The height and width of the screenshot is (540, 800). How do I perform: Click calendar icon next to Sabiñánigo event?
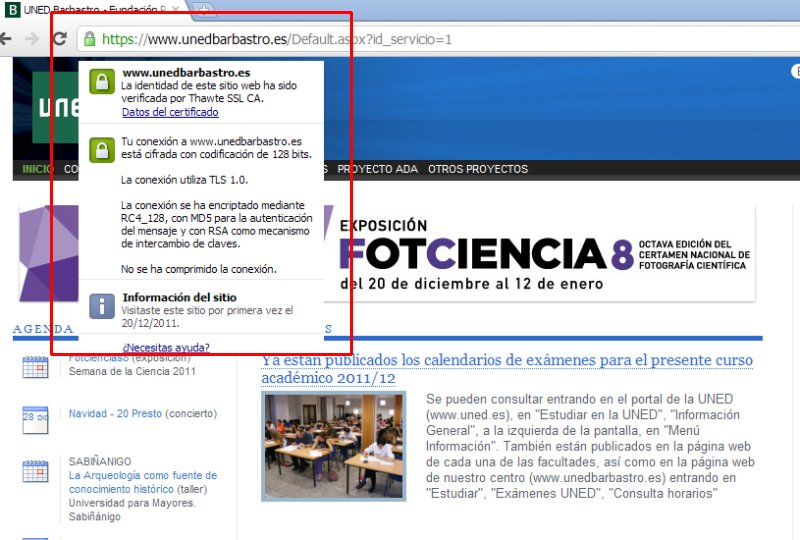tap(35, 470)
